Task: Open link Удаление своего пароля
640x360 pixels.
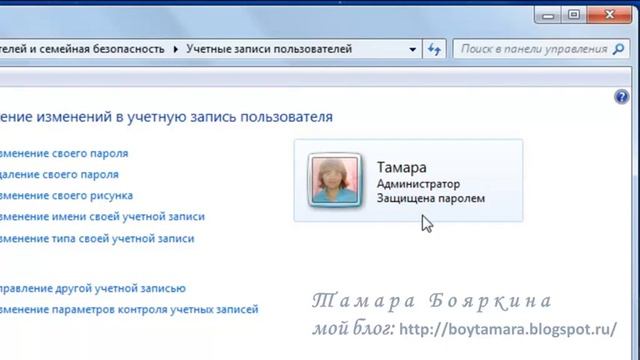Action: [59, 174]
